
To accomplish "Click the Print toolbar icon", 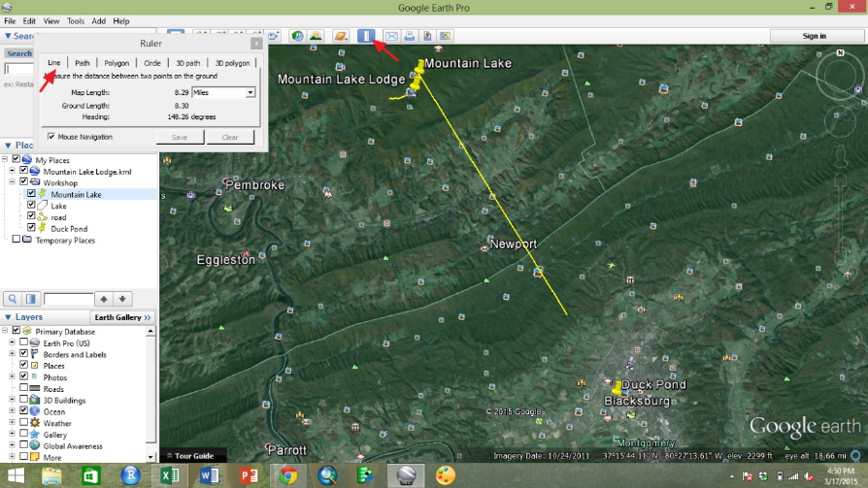I will click(x=409, y=36).
